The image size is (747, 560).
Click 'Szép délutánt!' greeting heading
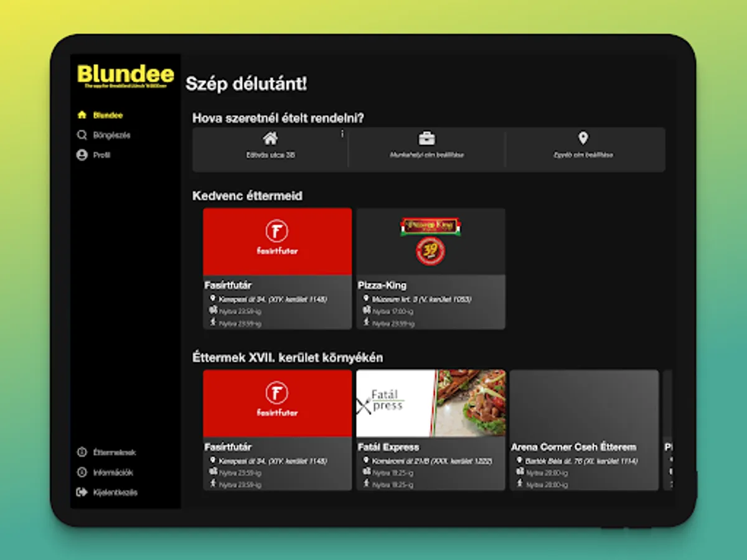point(247,84)
